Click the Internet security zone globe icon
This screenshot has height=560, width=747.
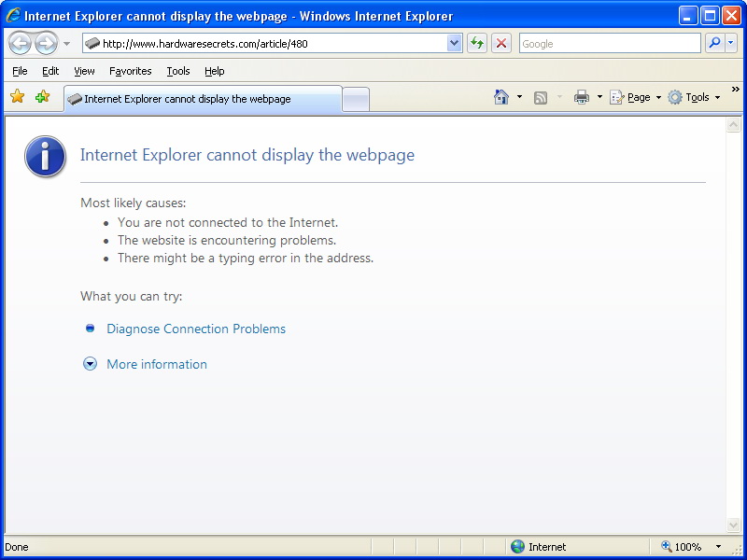[517, 547]
